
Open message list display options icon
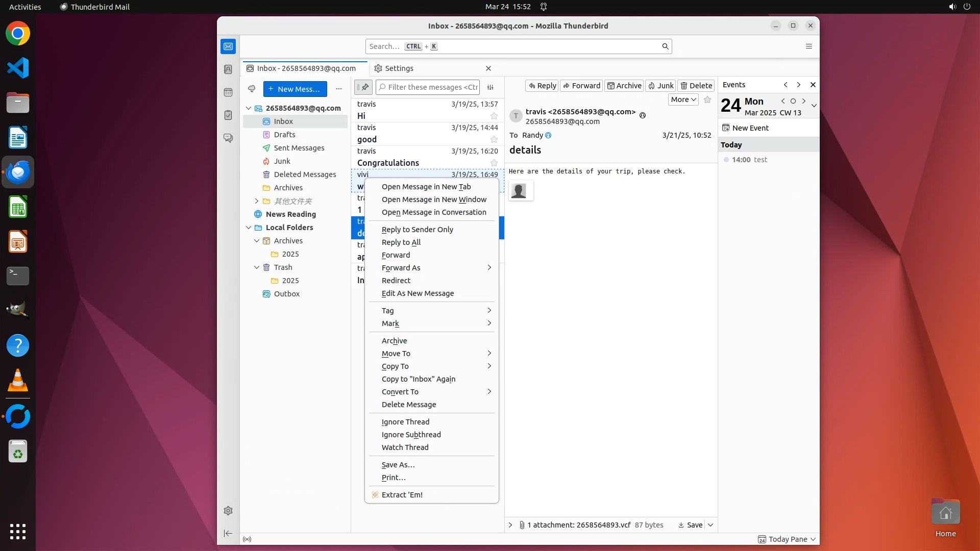coord(491,87)
